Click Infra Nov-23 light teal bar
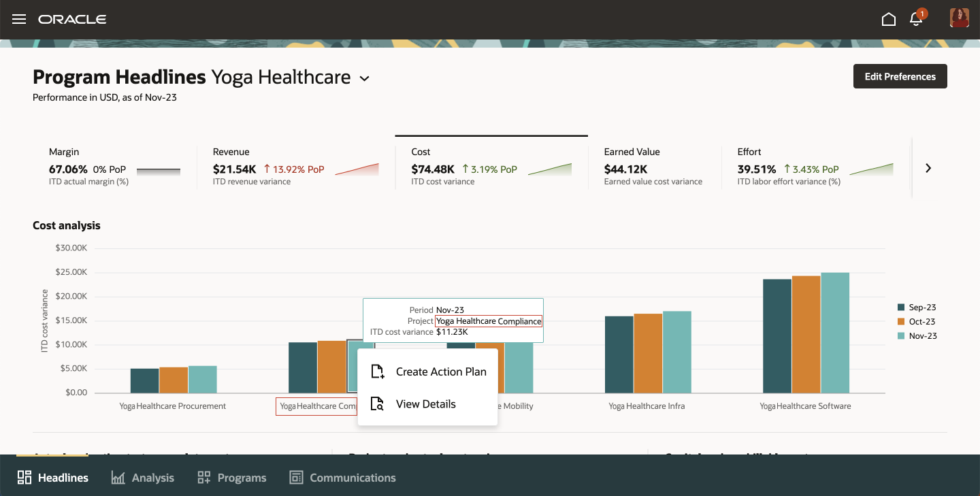 tap(678, 352)
